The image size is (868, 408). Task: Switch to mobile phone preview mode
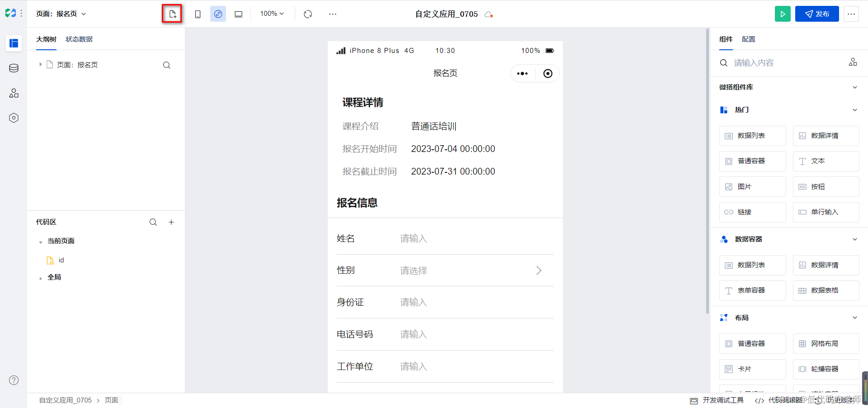(198, 14)
